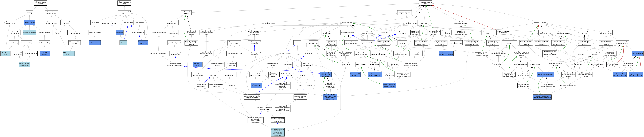Screen dimensions: 644x137
Task: Click the 'cell periphery' node
Action: [x=129, y=23]
